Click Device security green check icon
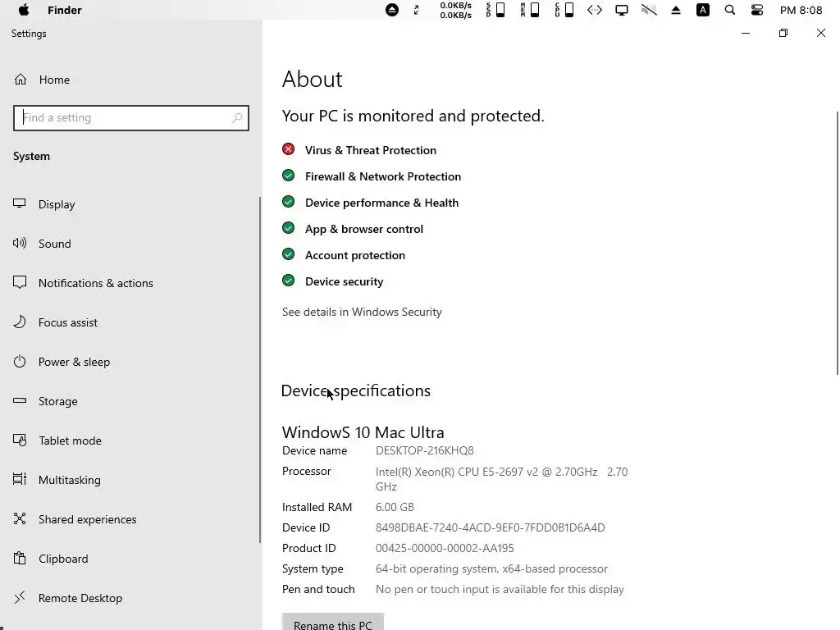Screen dimensions: 840x630 [x=288, y=281]
